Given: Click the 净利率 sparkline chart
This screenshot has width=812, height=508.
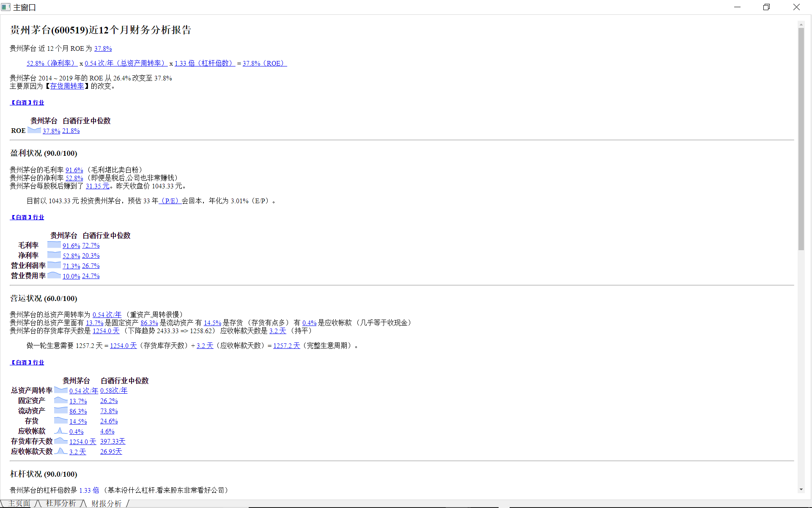Looking at the screenshot, I should click(54, 255).
